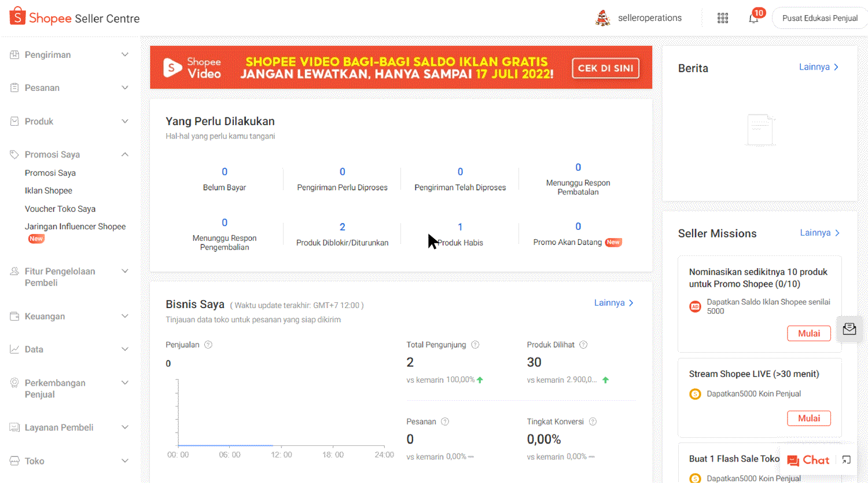Click the Shopee logo icon
The width and height of the screenshot is (868, 483).
[x=17, y=17]
